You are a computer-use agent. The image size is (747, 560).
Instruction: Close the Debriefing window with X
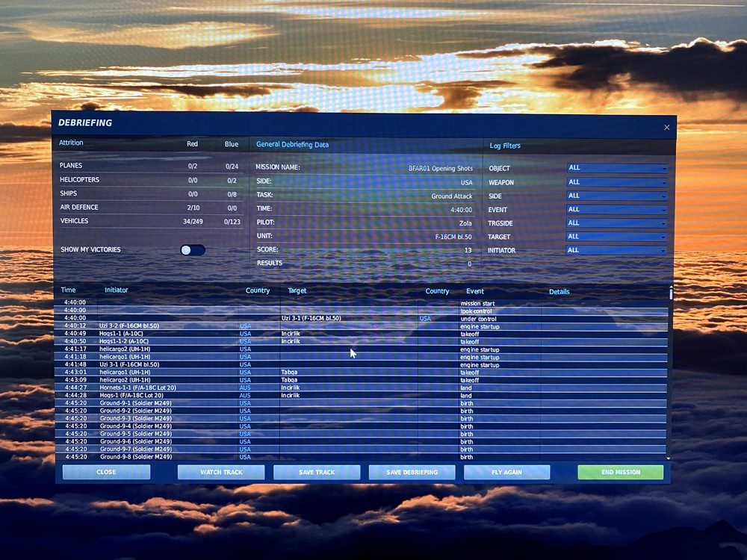click(x=666, y=127)
